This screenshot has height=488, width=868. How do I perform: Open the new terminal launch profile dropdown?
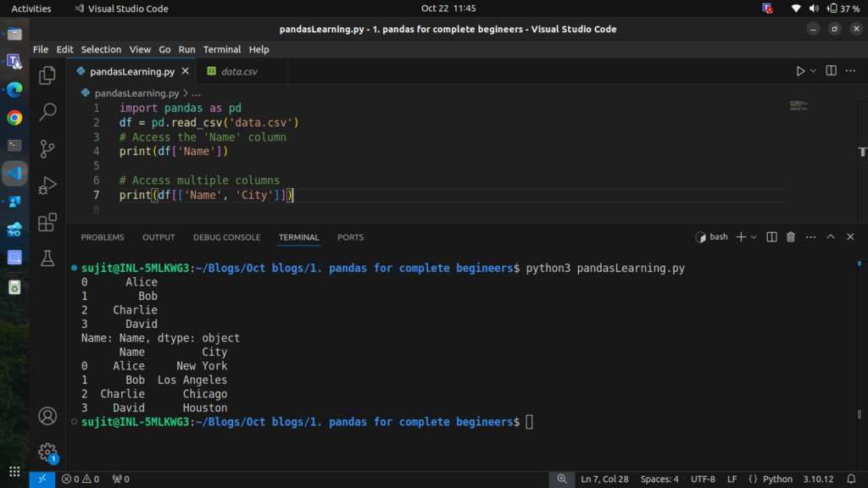tap(754, 237)
